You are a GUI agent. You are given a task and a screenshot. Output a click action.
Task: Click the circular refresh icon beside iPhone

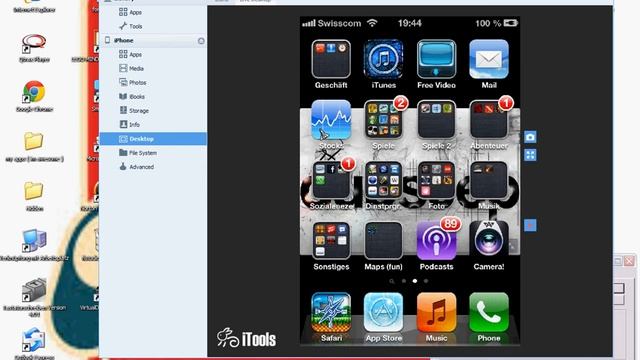(201, 41)
